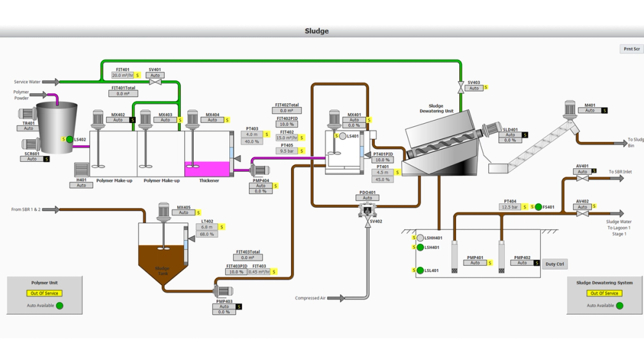Select the MX403 mixer motor
Viewport: 644px width, 363px height.
pos(145,119)
